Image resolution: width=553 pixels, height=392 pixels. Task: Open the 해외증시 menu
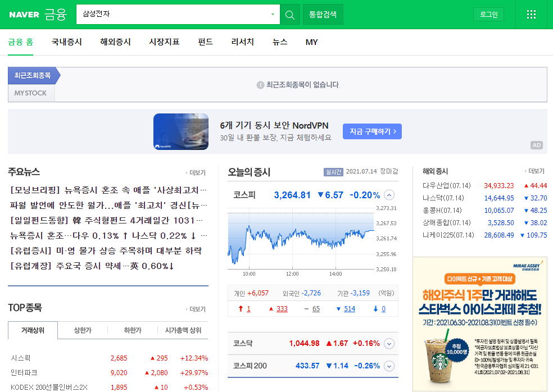[115, 42]
